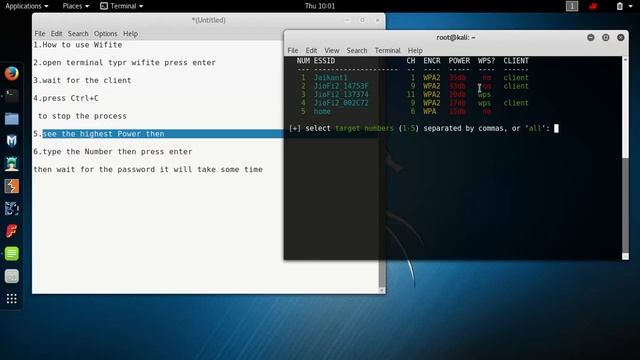The height and width of the screenshot is (360, 640).
Task: Open Edit menu in the text editor
Action: coord(56,33)
